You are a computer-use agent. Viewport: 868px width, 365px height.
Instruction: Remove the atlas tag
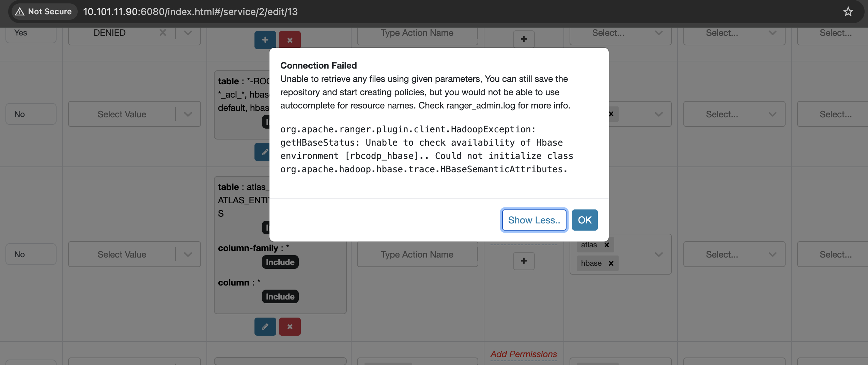coord(606,245)
